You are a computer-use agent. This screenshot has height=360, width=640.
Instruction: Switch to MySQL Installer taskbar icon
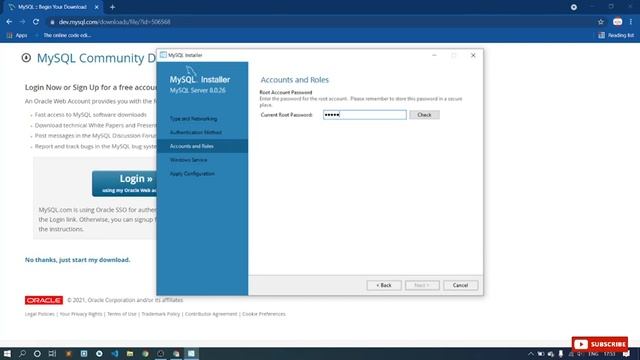point(191,353)
